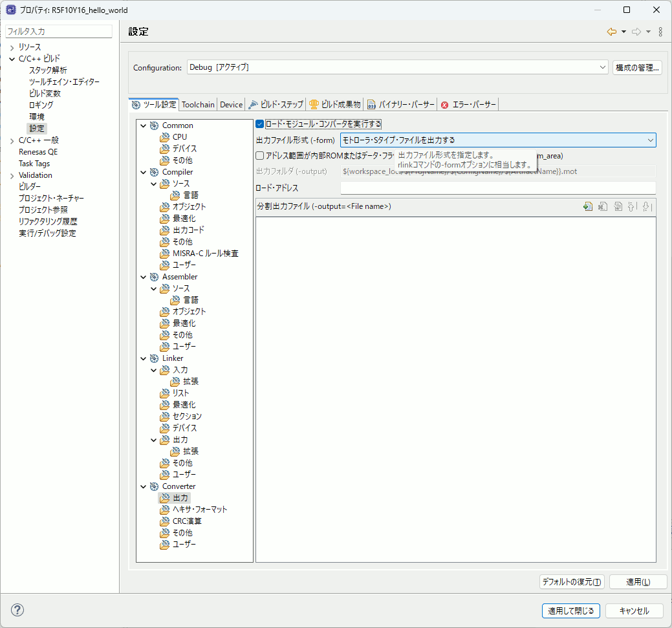Screen dimensions: 672x628
Task: Open the three-dot view menu icon
Action: click(660, 32)
